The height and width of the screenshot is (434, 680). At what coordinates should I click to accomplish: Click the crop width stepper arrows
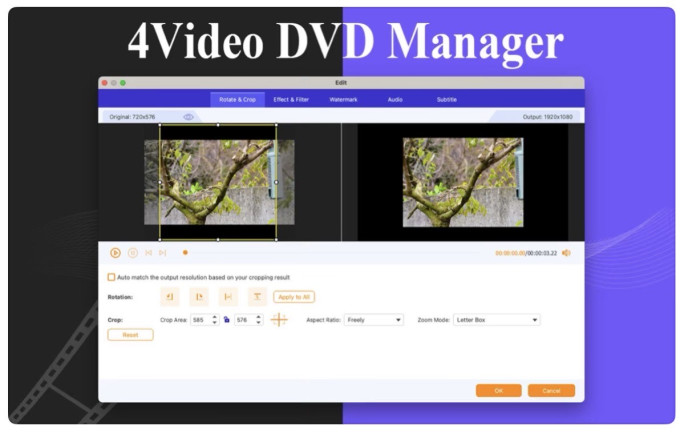click(215, 320)
